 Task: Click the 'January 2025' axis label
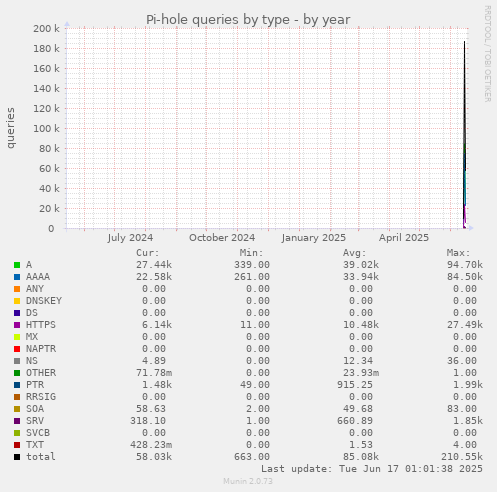pyautogui.click(x=314, y=238)
